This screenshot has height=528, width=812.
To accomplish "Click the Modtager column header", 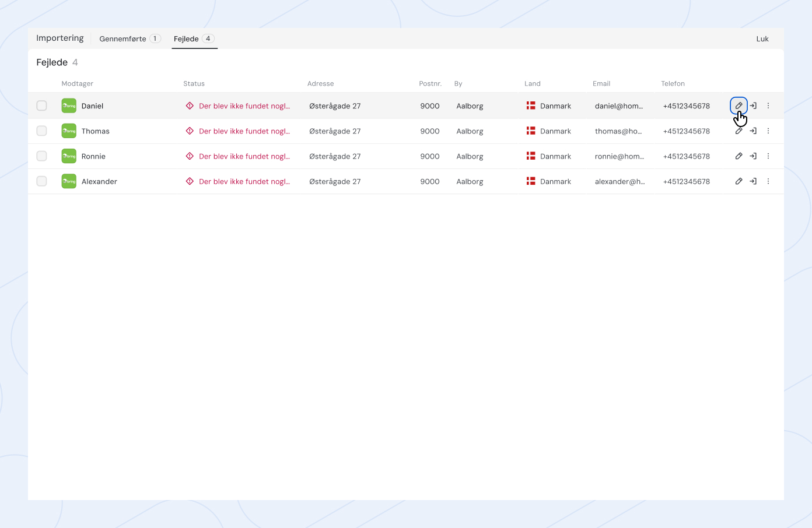I will tap(78, 83).
